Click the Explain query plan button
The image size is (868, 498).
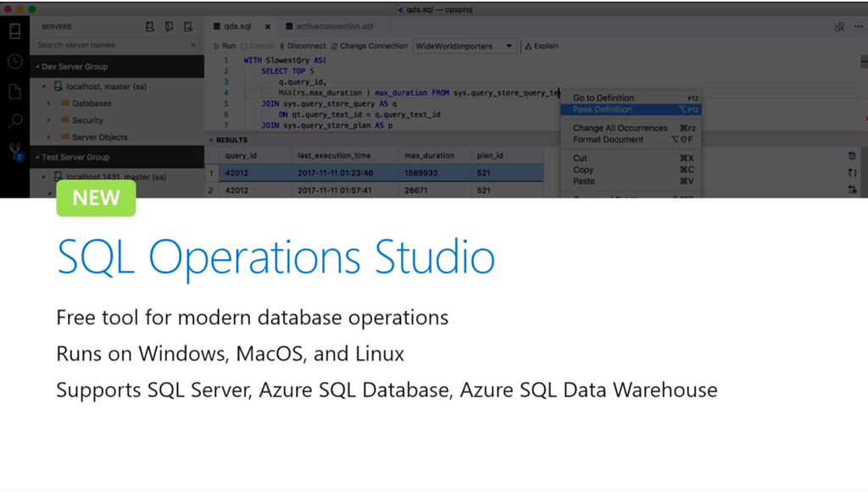[x=542, y=46]
